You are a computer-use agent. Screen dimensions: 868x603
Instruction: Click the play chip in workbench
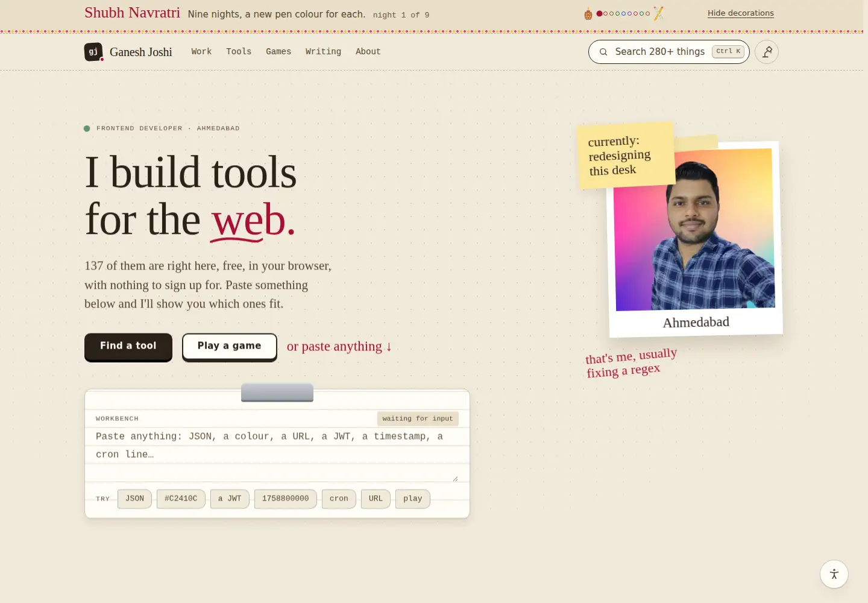pos(413,499)
